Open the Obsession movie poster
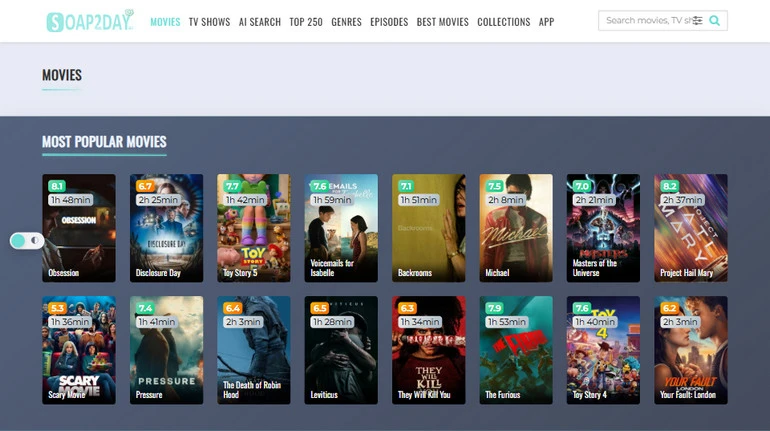 click(79, 228)
